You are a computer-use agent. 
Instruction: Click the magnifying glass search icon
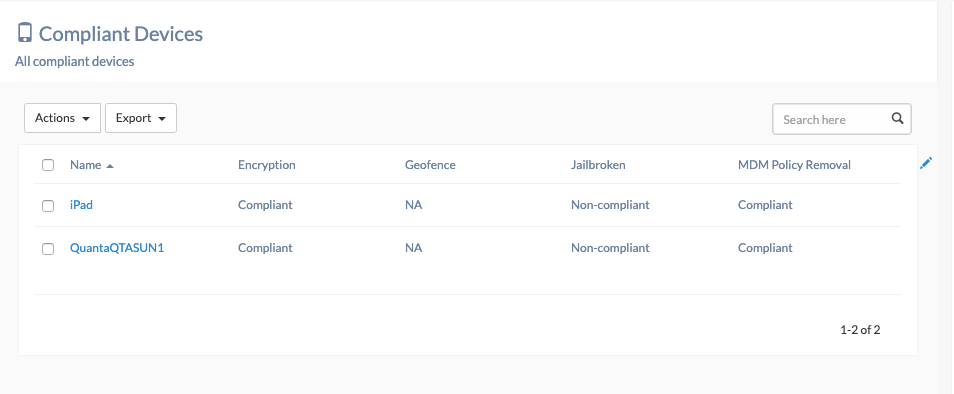tap(897, 119)
